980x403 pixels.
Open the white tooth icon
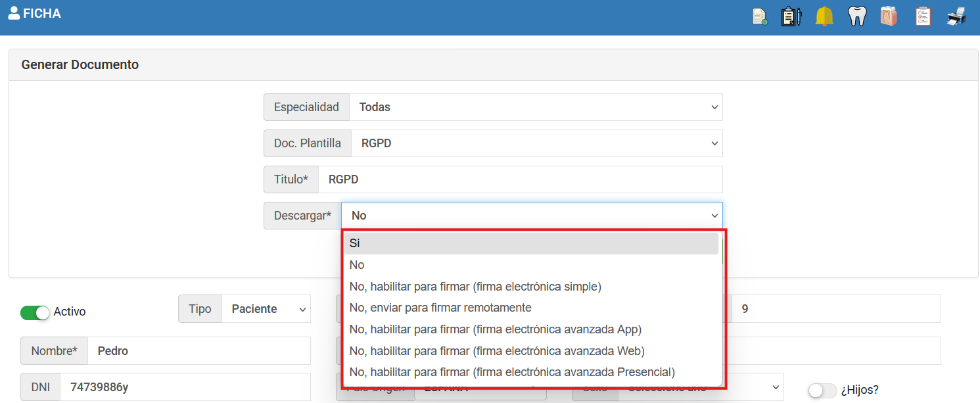pos(857,16)
